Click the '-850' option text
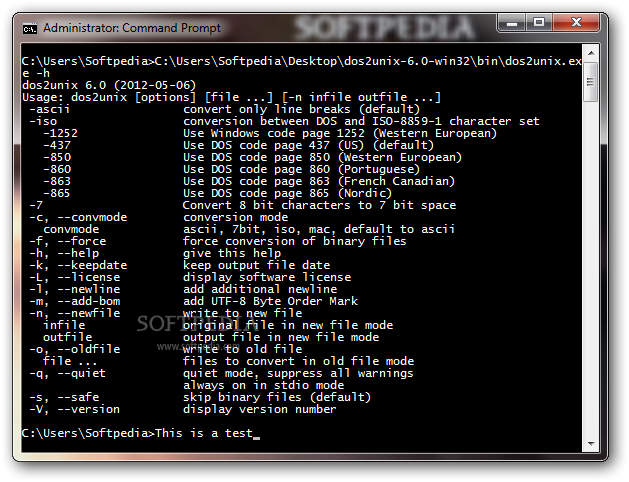This screenshot has height=482, width=629. 57,157
